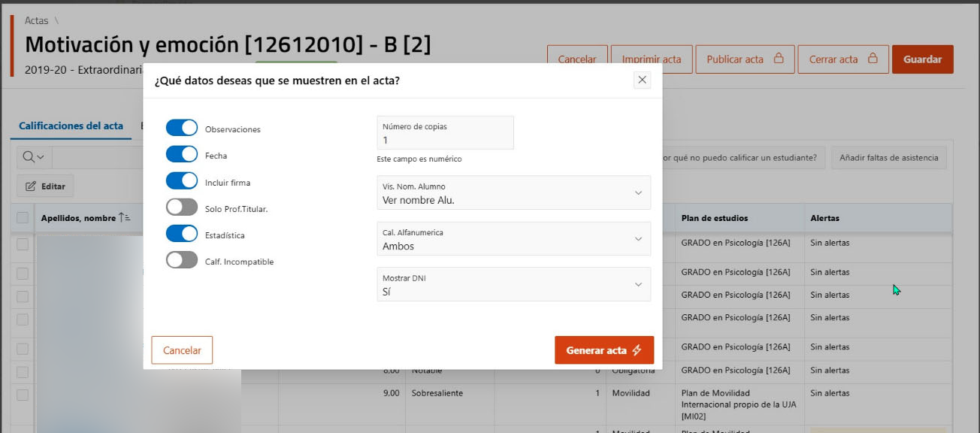Click the lock icon on Publicar acta
Image resolution: width=980 pixels, height=433 pixels.
click(779, 59)
